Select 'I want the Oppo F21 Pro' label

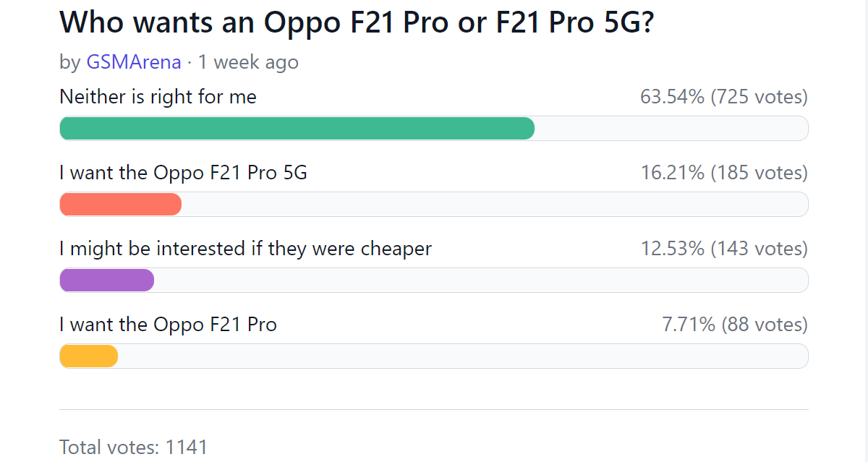pyautogui.click(x=168, y=325)
